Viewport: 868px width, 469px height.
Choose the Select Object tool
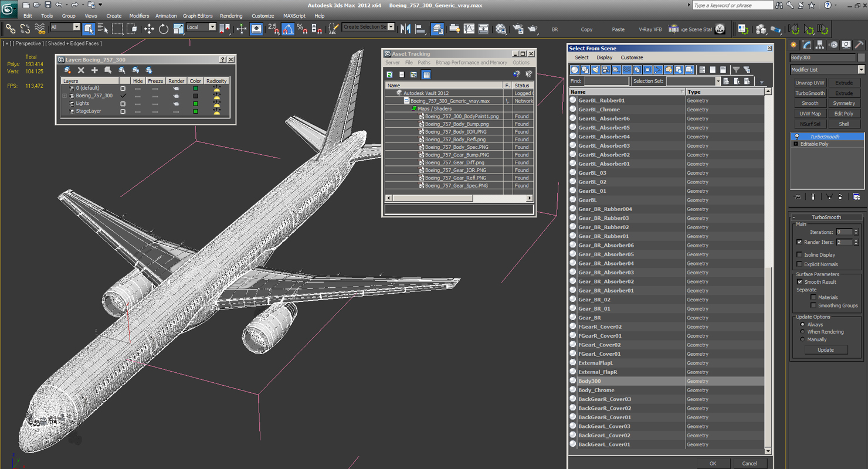tap(89, 28)
